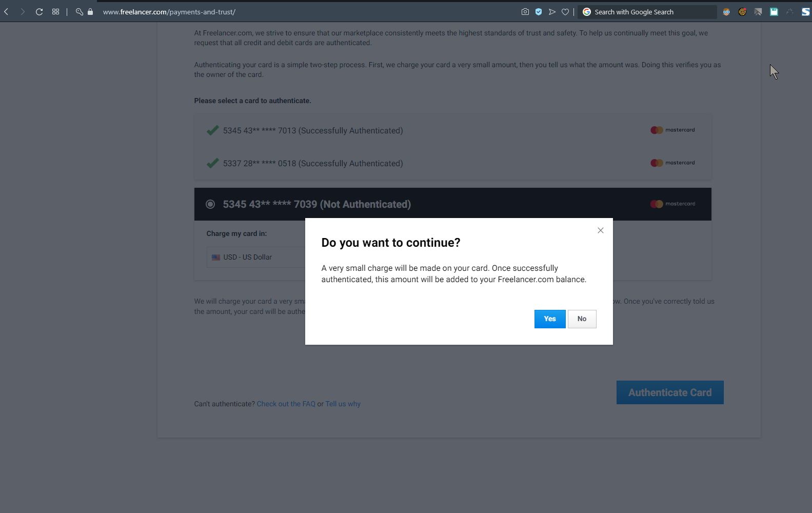Click the Google logo in search box
812x513 pixels.
(x=587, y=12)
